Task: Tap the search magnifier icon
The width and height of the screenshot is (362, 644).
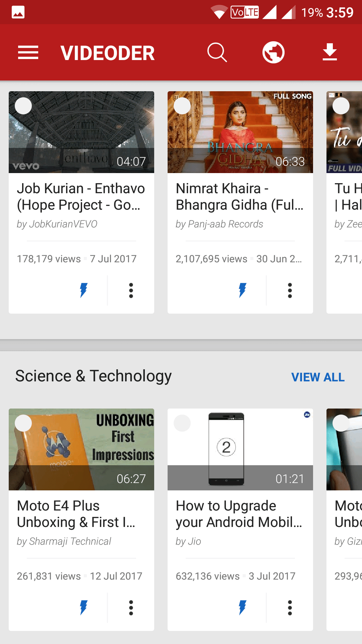Action: point(217,53)
